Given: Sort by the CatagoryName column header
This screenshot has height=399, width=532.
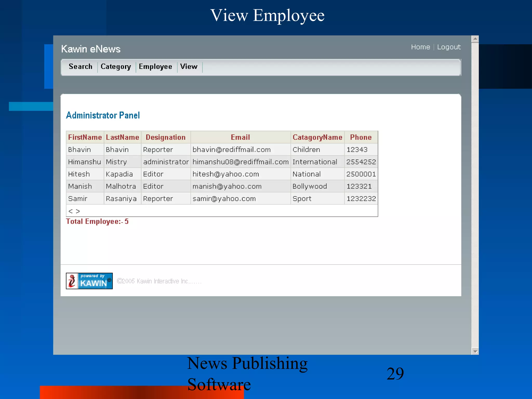Looking at the screenshot, I should (x=317, y=137).
